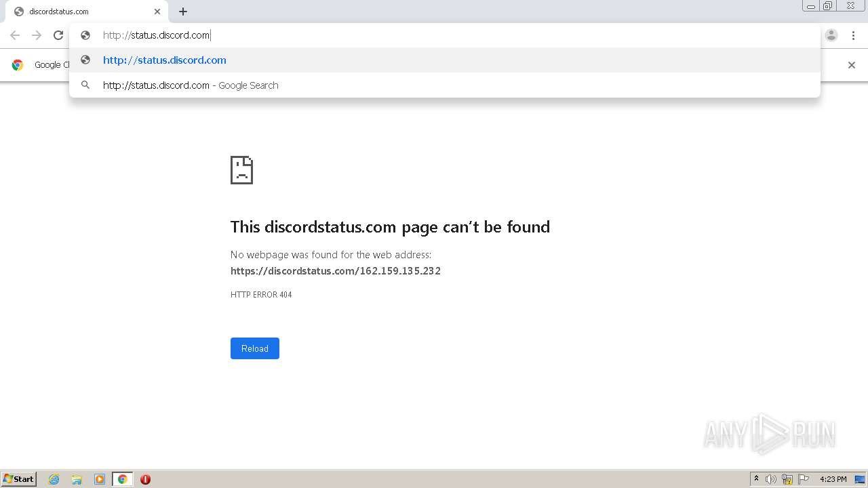Restore down the Chrome window
The height and width of the screenshot is (488, 868).
828,6
